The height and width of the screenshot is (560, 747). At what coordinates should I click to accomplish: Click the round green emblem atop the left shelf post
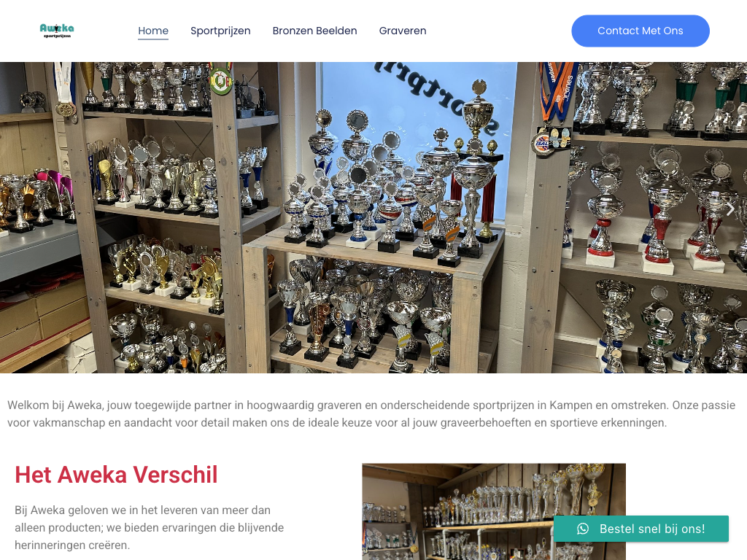(x=221, y=80)
